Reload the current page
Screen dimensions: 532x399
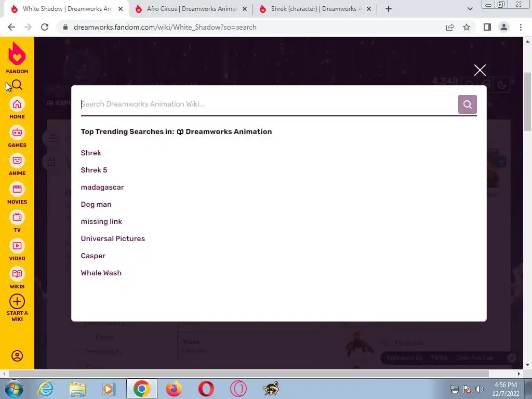[x=45, y=27]
